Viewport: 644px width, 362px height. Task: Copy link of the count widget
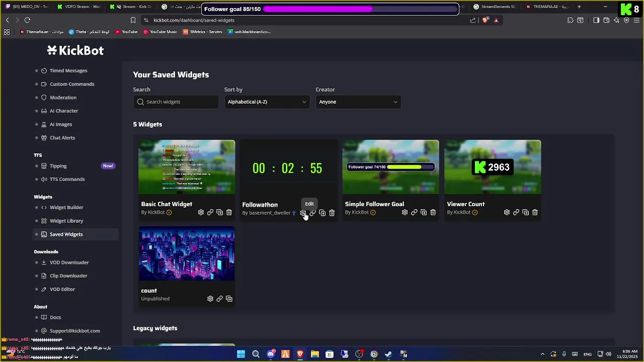click(x=219, y=299)
